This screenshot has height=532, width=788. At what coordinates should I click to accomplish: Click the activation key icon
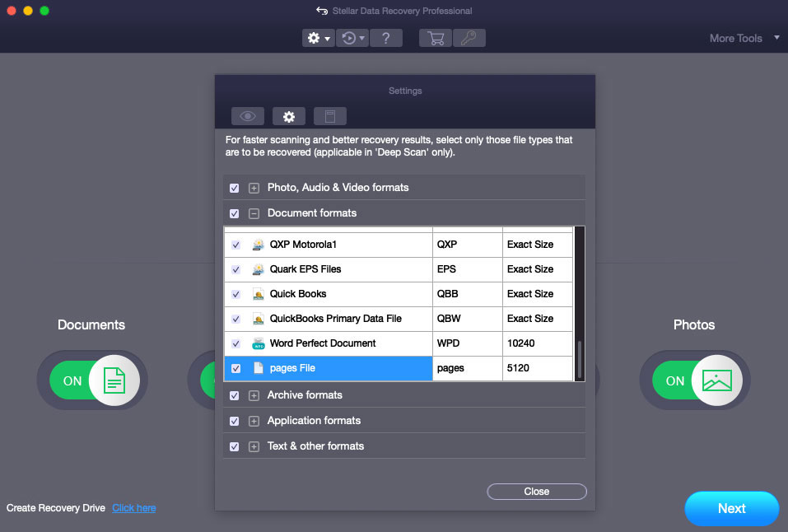[469, 38]
